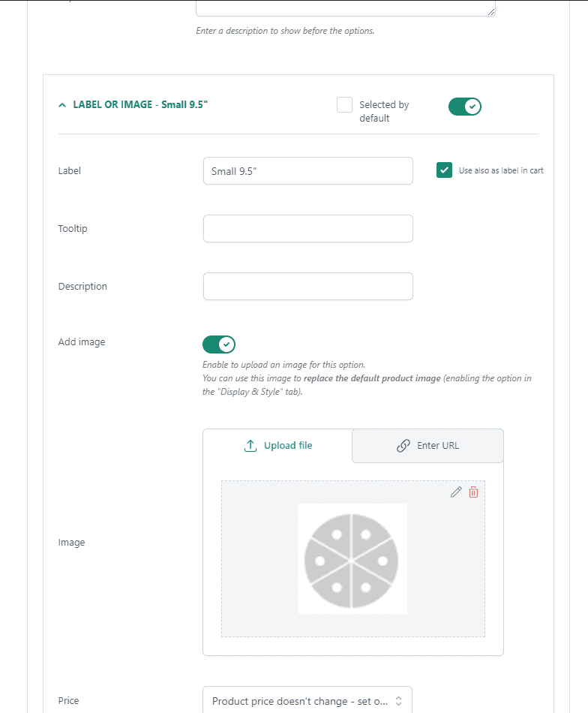Edit the uploaded image with the pencil icon
The image size is (588, 713).
pos(456,492)
